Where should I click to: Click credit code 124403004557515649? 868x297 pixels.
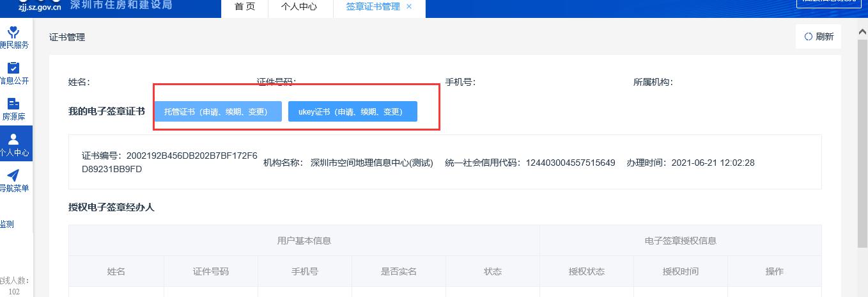[570, 163]
